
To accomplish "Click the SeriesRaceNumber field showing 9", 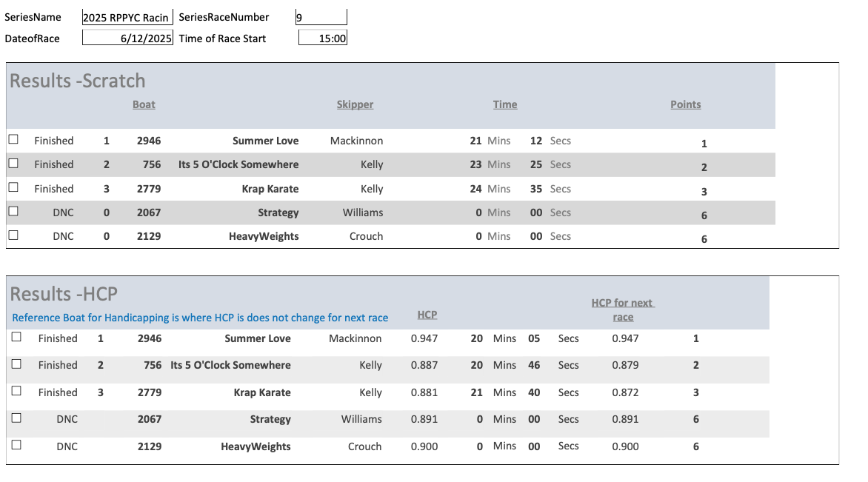I will point(320,17).
